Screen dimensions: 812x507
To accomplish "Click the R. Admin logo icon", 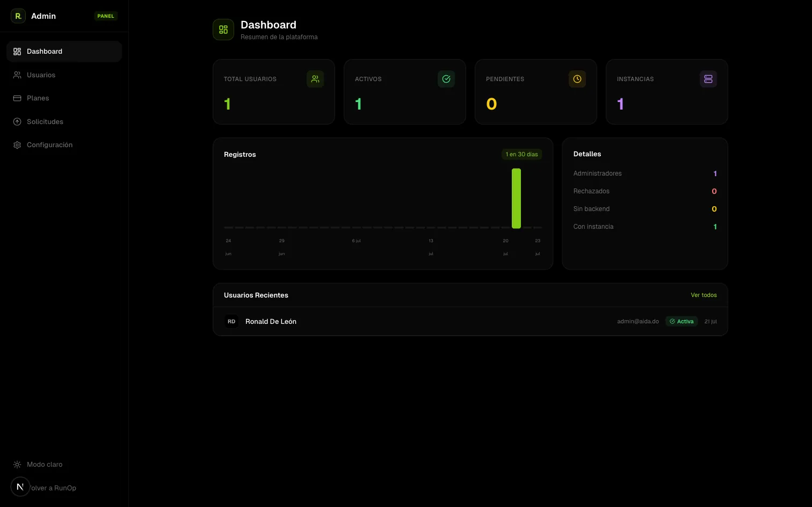I will coord(18,16).
